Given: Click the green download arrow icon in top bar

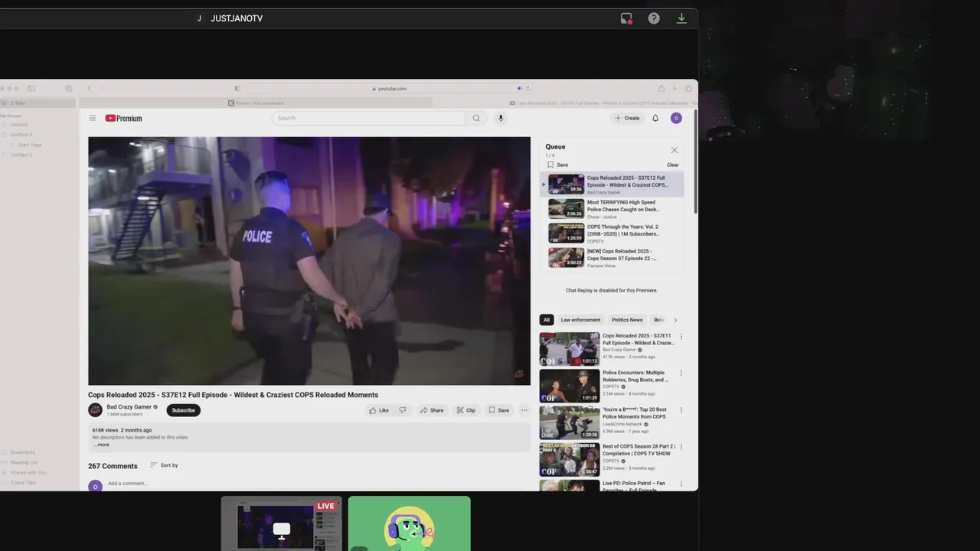Looking at the screenshot, I should (681, 18).
